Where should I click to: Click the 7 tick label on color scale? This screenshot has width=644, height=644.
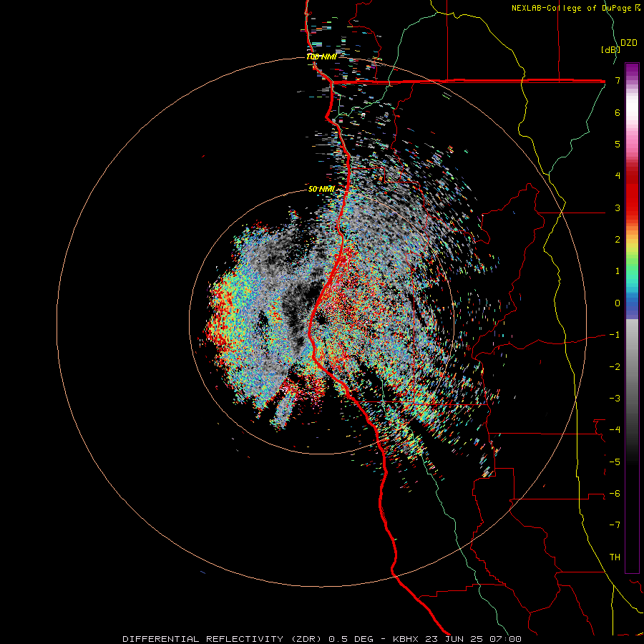618,80
